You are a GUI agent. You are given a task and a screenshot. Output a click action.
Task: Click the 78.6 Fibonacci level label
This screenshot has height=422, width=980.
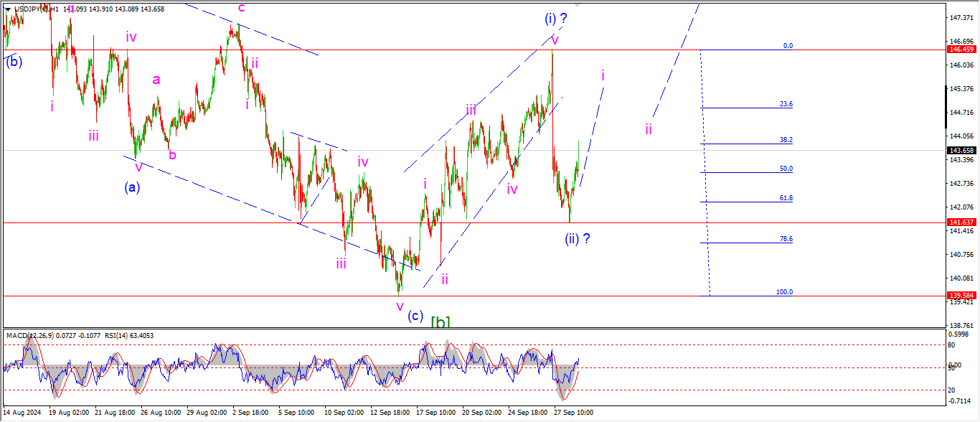[786, 239]
